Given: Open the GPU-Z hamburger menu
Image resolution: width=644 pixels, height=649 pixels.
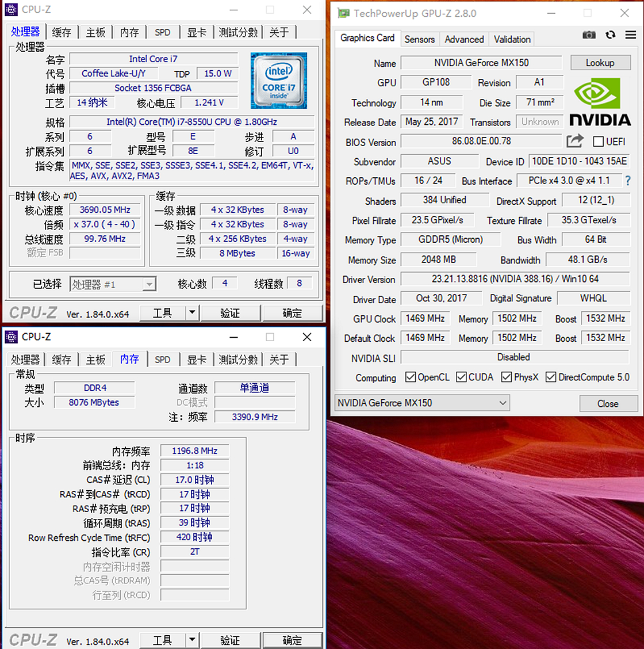Looking at the screenshot, I should tap(630, 35).
